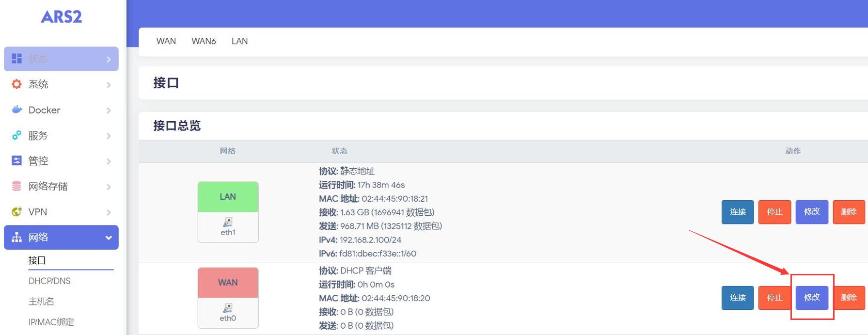Open the IP/MAC绑定 submenu item
Screen dimensions: 868x335
[x=51, y=322]
